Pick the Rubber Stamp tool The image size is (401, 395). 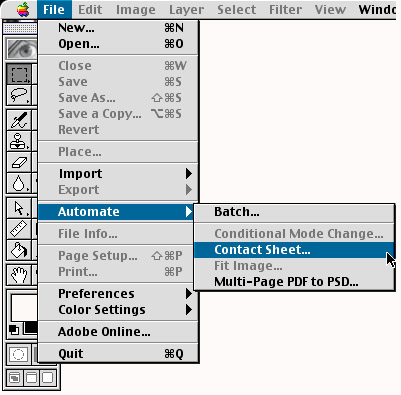pos(19,141)
